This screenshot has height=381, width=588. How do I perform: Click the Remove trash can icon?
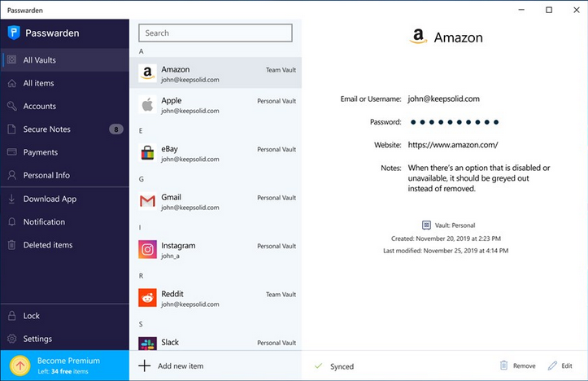pyautogui.click(x=504, y=366)
